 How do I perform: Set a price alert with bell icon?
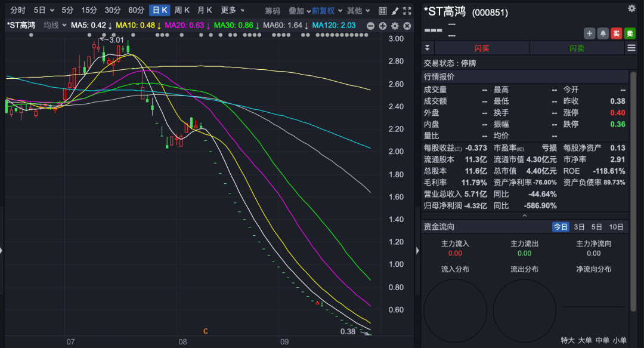click(x=603, y=33)
